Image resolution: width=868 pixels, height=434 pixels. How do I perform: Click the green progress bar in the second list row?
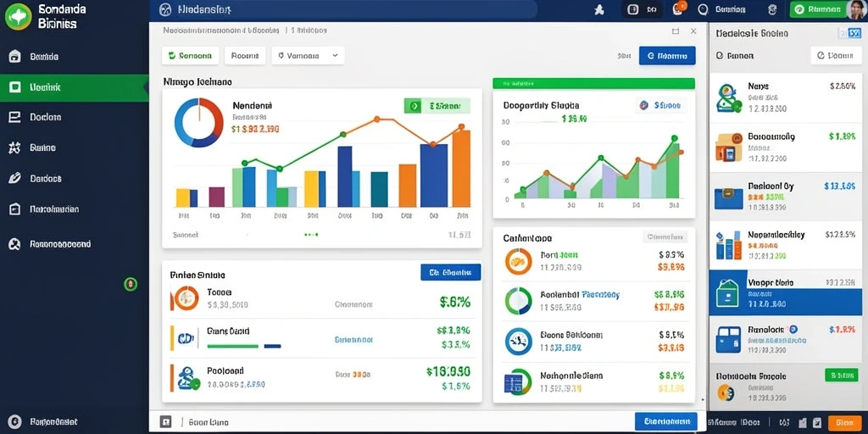(232, 346)
